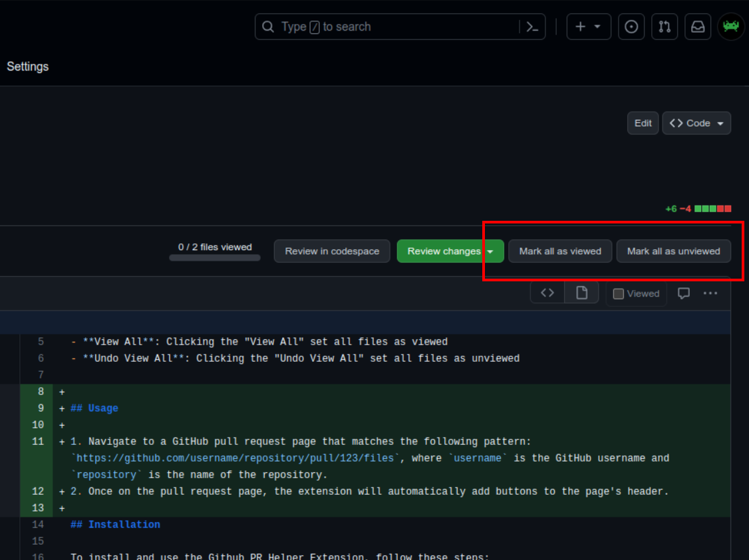Click the +6 additions count

click(671, 209)
